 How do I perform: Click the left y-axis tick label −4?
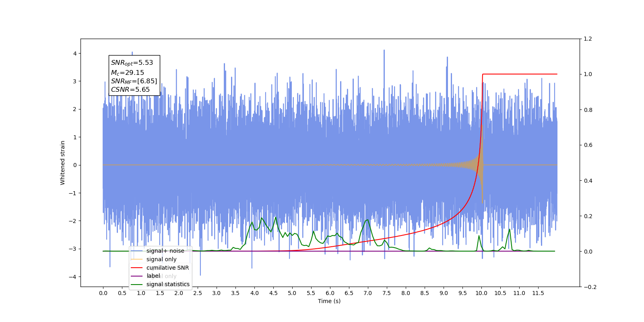pos(72,277)
